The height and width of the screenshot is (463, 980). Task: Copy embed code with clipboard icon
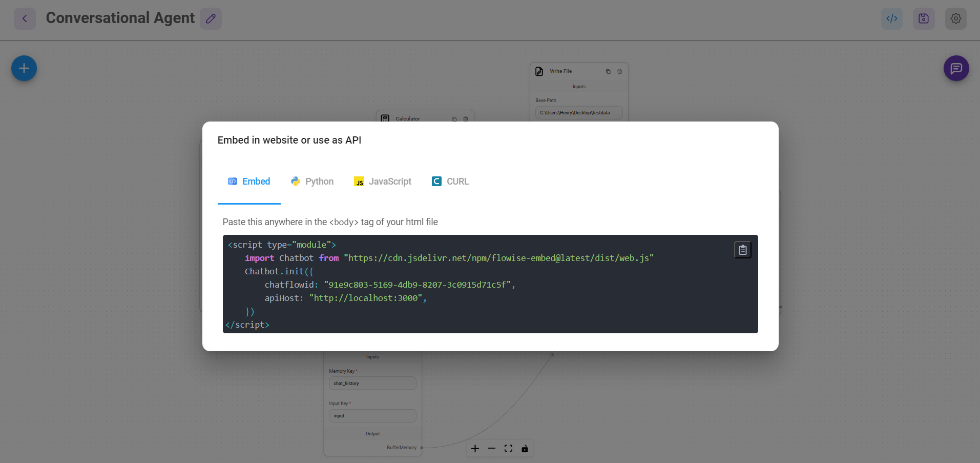click(x=742, y=250)
